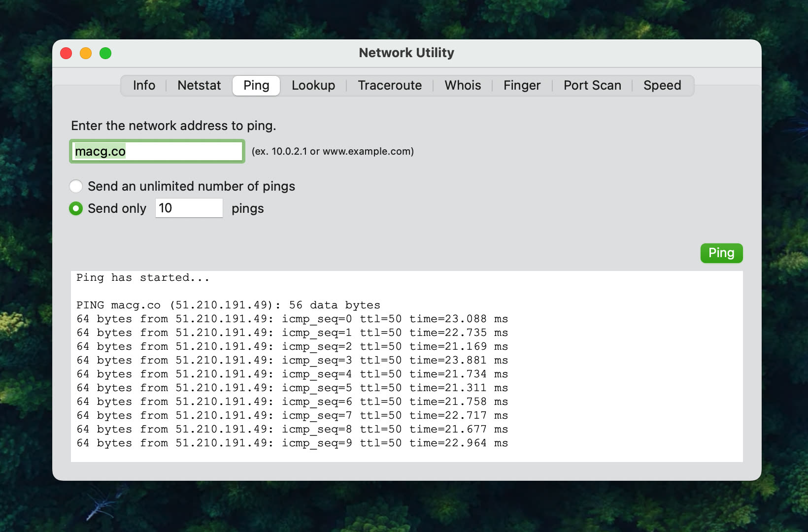Select the Finger tab
The image size is (808, 532).
point(522,85)
